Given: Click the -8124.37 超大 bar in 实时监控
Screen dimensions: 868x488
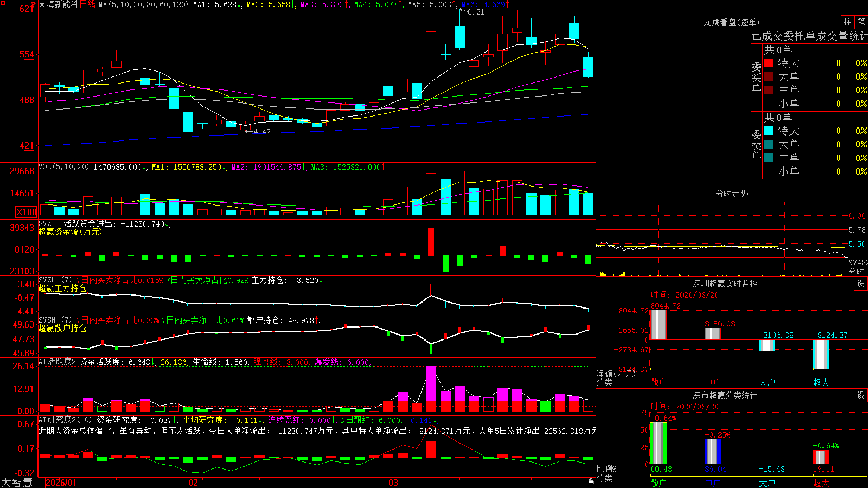Looking at the screenshot, I should (x=821, y=355).
